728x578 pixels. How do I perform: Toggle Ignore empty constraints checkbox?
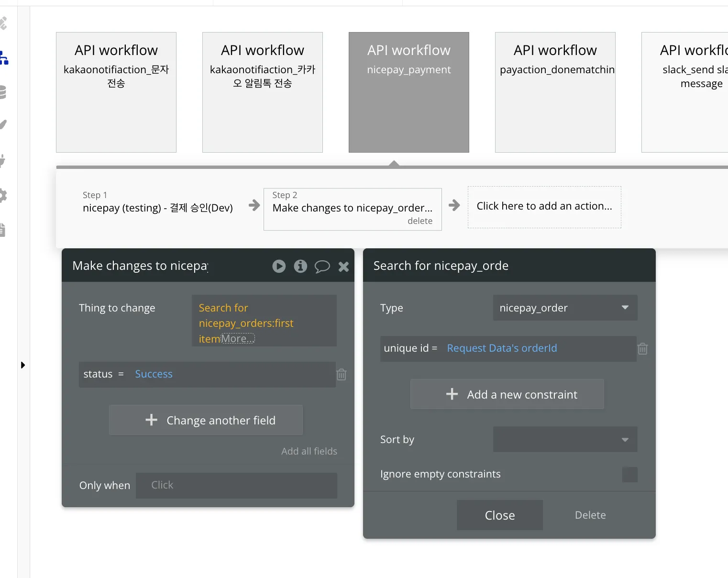629,474
